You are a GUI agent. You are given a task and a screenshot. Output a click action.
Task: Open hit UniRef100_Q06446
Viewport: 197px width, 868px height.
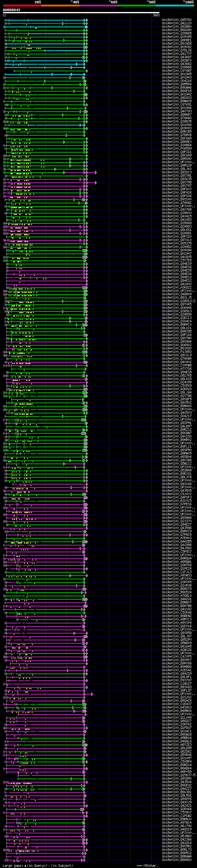pyautogui.click(x=177, y=308)
